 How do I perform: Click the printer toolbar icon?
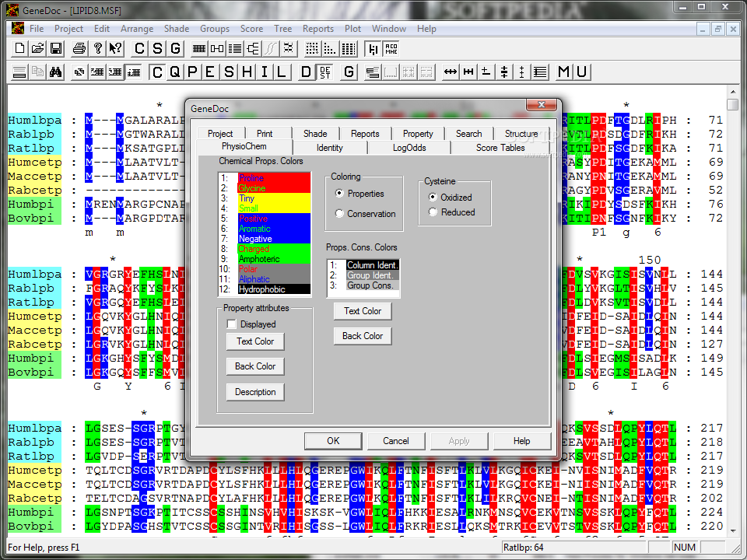click(x=79, y=48)
